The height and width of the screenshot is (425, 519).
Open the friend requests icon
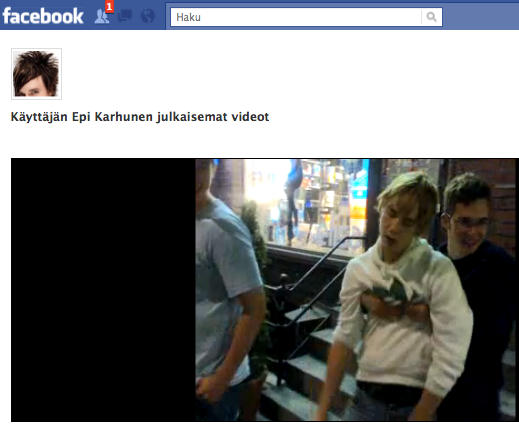(101, 16)
